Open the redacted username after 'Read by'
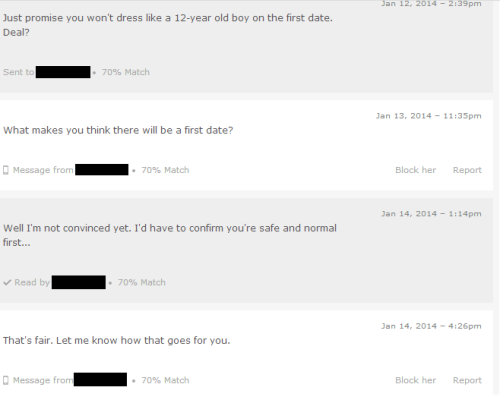The width and height of the screenshot is (500, 403). (79, 282)
